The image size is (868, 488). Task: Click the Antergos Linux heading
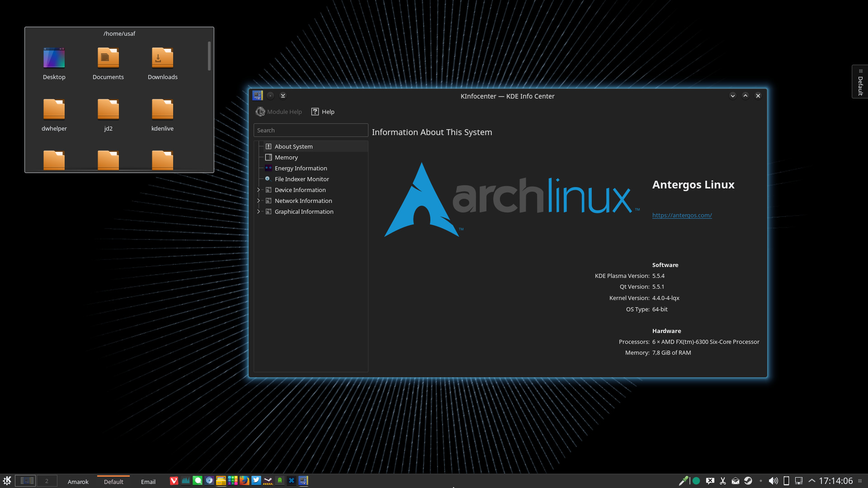(693, 184)
